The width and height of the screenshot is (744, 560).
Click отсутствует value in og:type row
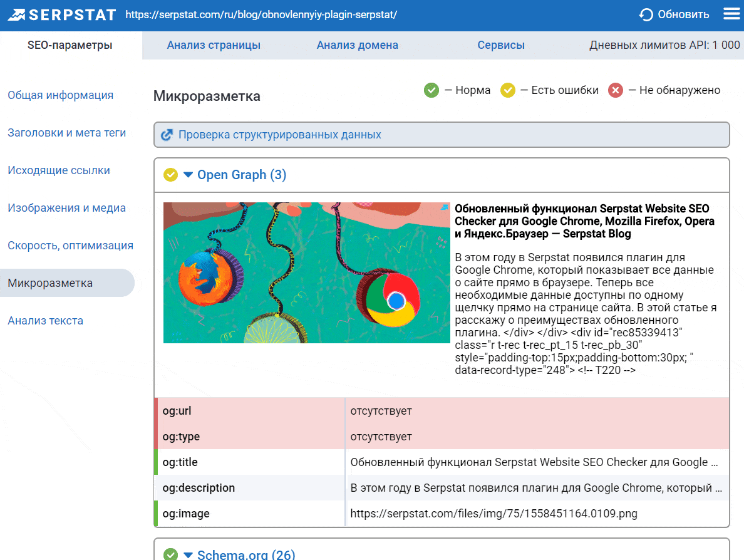pyautogui.click(x=381, y=437)
